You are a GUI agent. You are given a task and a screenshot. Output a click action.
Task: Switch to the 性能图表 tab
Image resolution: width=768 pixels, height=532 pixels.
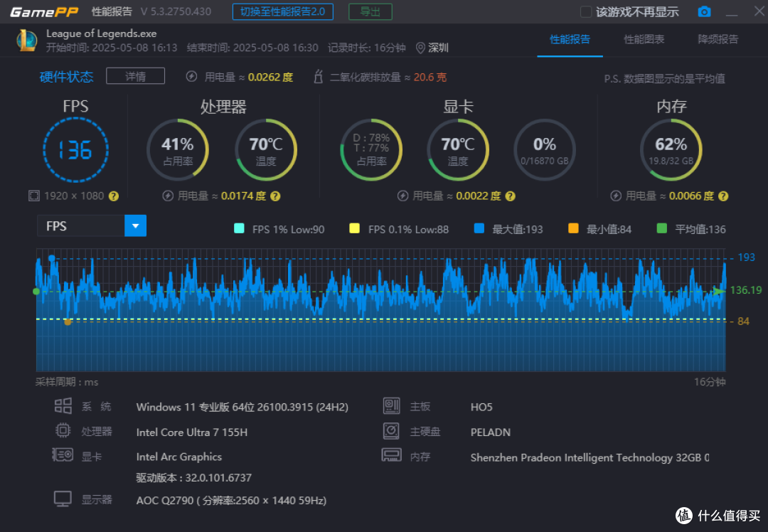(x=644, y=39)
